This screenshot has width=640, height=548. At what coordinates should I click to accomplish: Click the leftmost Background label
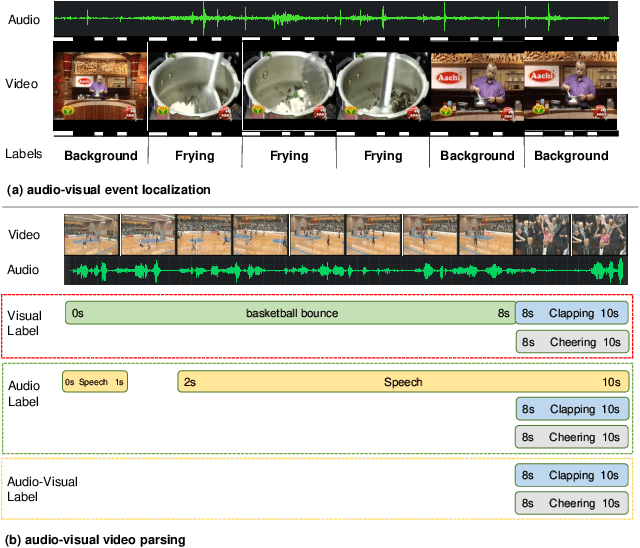(x=101, y=155)
